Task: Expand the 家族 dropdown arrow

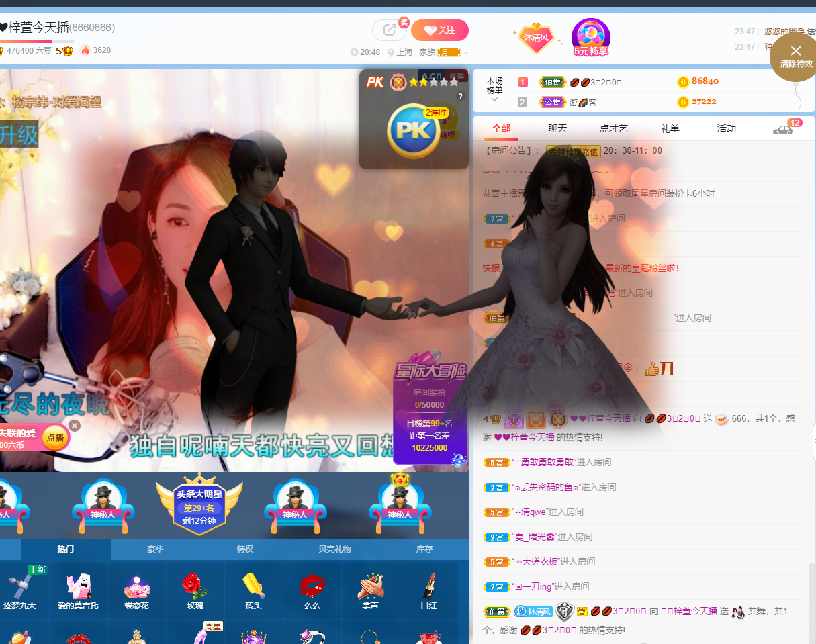Action: point(466,53)
